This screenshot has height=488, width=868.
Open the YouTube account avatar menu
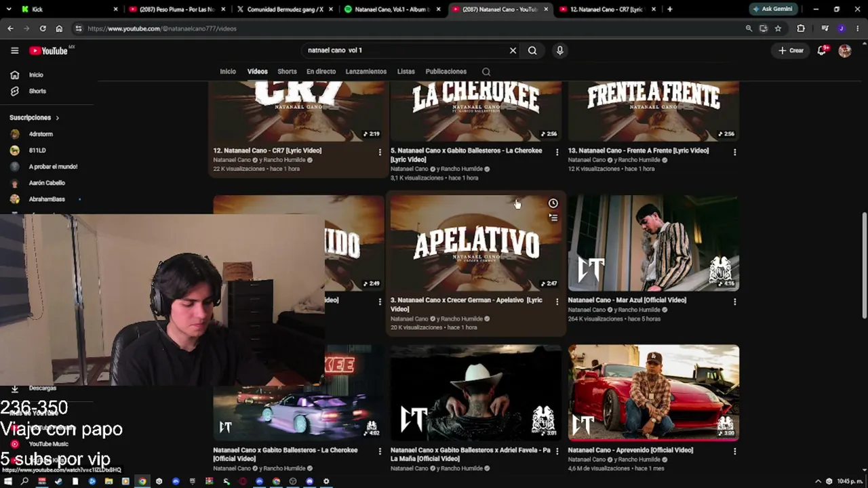point(844,50)
